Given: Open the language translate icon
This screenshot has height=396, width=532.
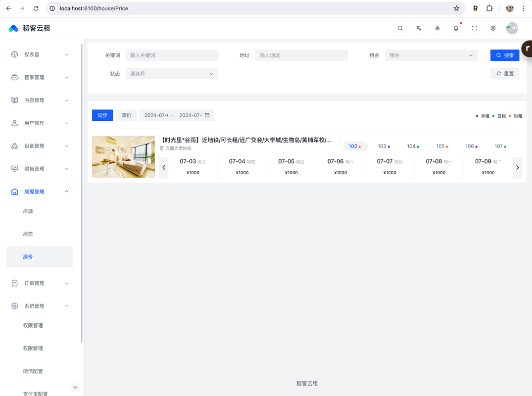Looking at the screenshot, I should click(419, 28).
